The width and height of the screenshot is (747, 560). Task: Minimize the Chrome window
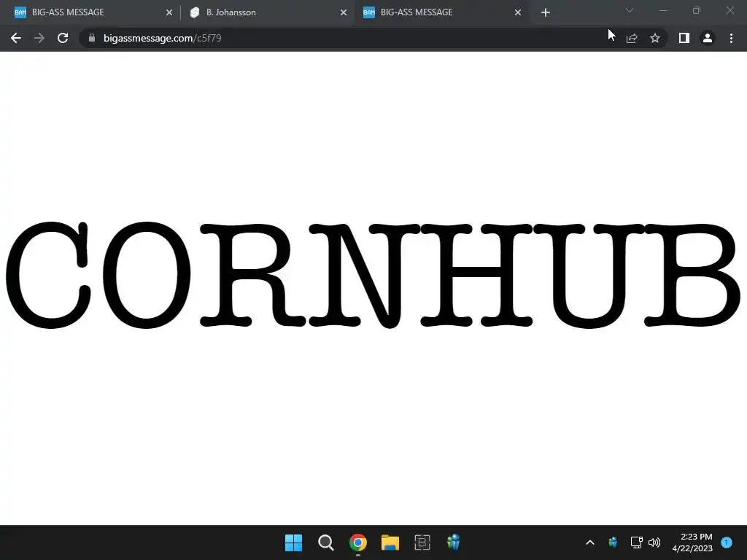[x=663, y=10]
